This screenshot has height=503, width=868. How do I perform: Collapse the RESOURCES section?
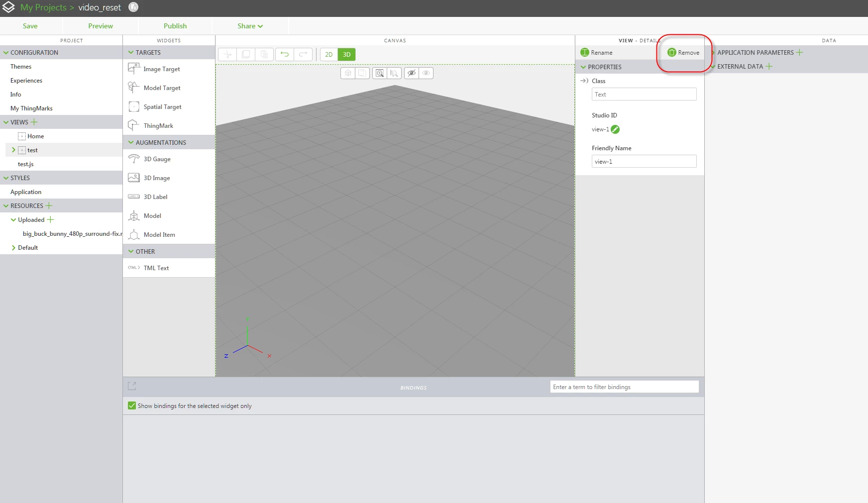[6, 205]
